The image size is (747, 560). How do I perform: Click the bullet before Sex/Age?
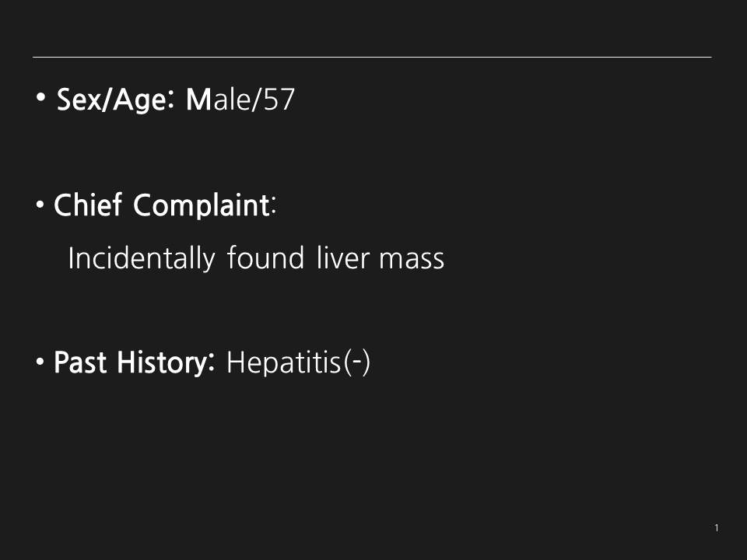point(41,97)
